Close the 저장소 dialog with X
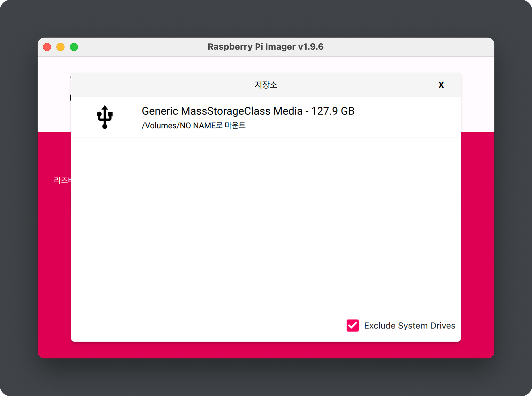Screen dimensions: 532x396 441,85
